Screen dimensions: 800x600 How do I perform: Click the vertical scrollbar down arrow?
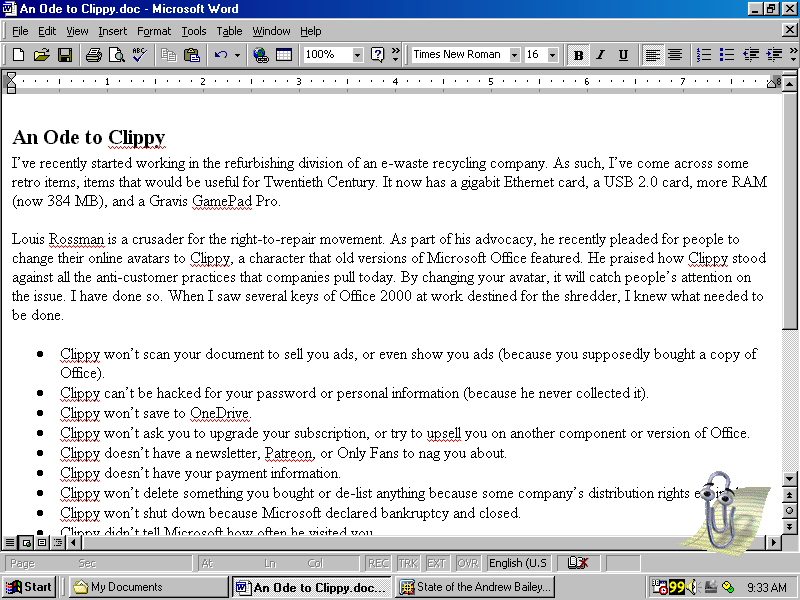click(x=789, y=479)
